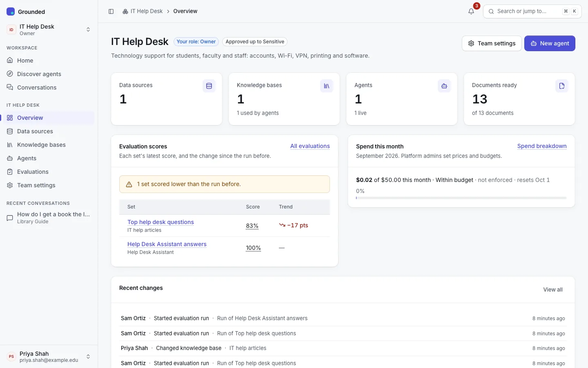
Task: Click the 100% score value
Action: 253,248
